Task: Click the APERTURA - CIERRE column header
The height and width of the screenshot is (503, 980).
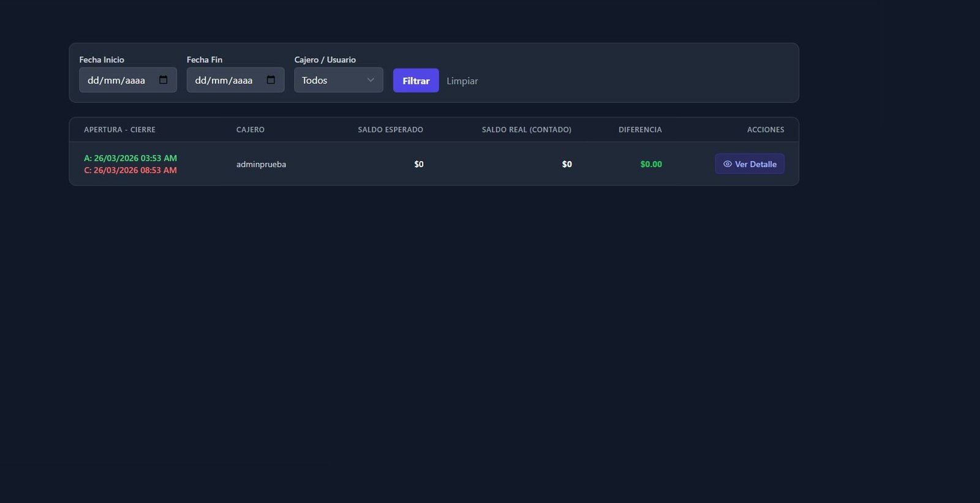Action: (x=120, y=130)
